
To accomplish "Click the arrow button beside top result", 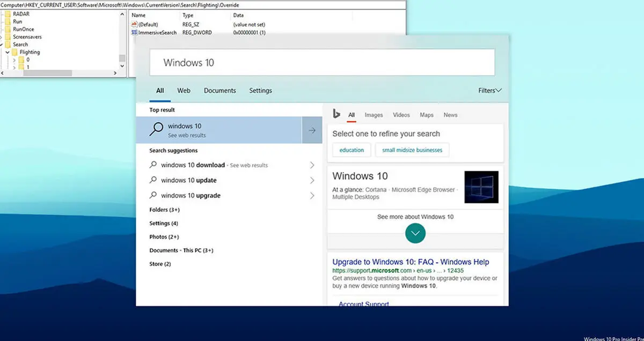I will click(312, 130).
